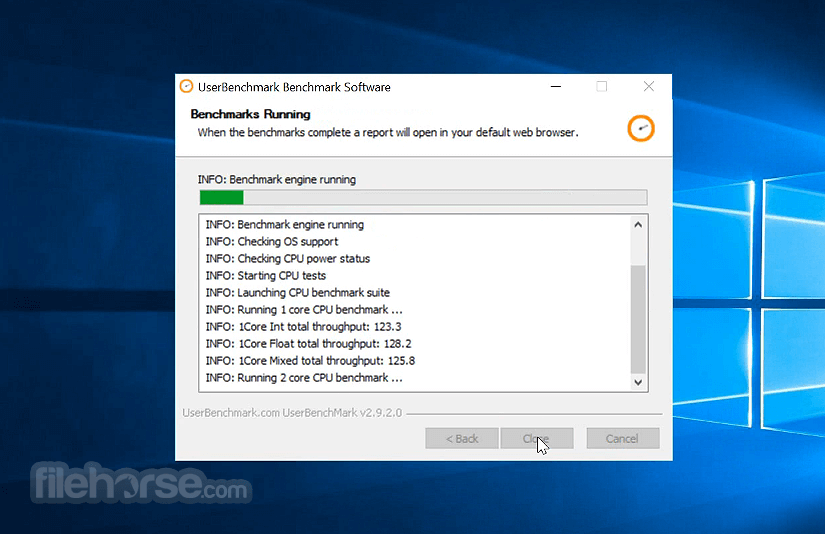Viewport: 825px width, 534px height.
Task: Maximize the UserBenchmark window
Action: [x=601, y=86]
